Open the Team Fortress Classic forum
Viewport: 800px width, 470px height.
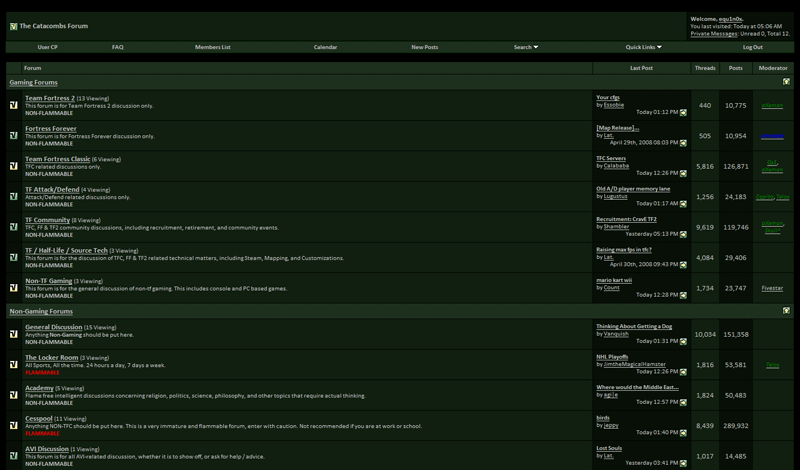click(x=58, y=159)
